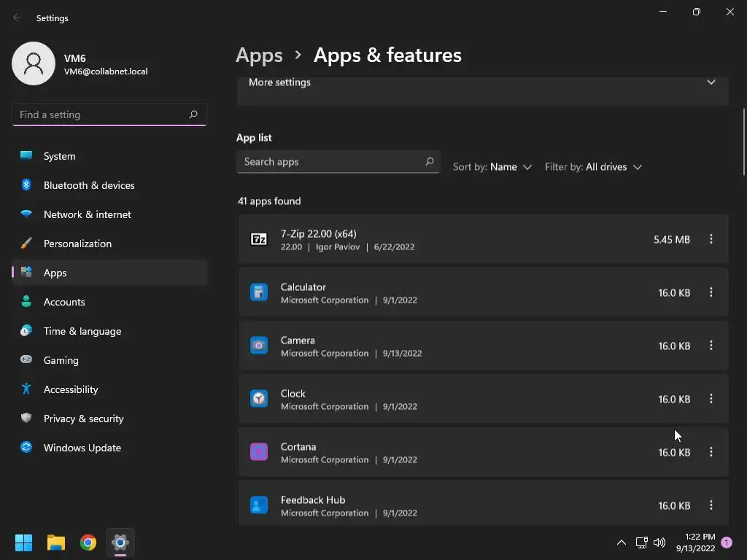Image resolution: width=747 pixels, height=560 pixels.
Task: Click the Apps breadcrumb link
Action: point(259,55)
